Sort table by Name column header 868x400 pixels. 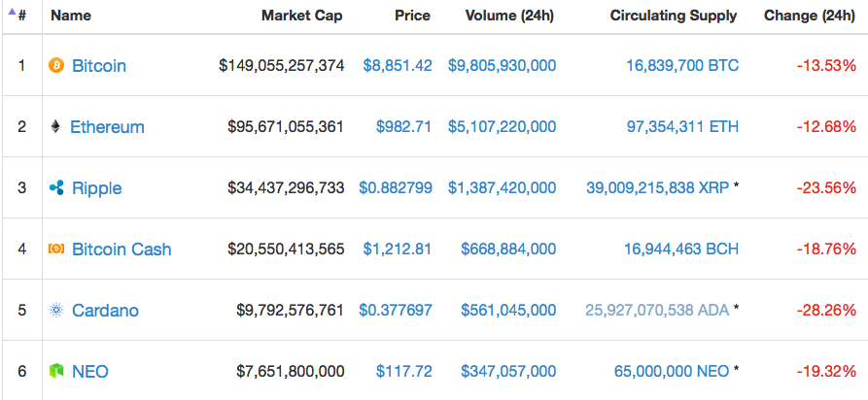[x=70, y=16]
